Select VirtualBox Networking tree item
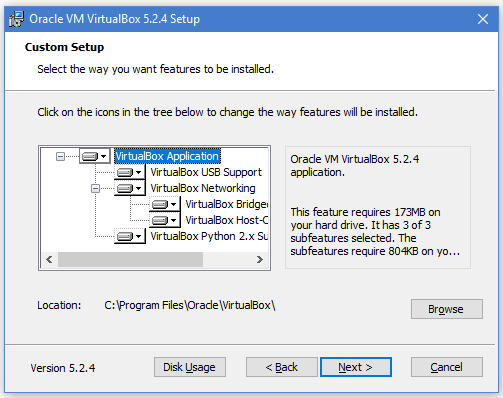This screenshot has width=503, height=398. [x=203, y=188]
